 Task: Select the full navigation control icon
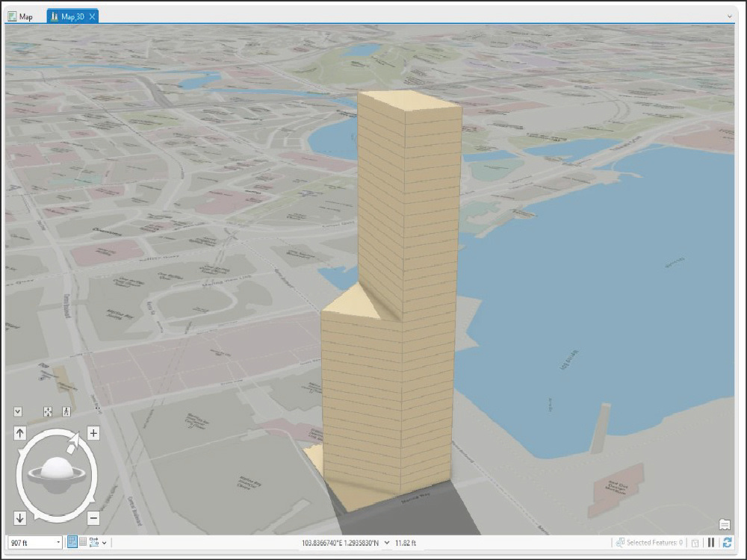pyautogui.click(x=48, y=411)
